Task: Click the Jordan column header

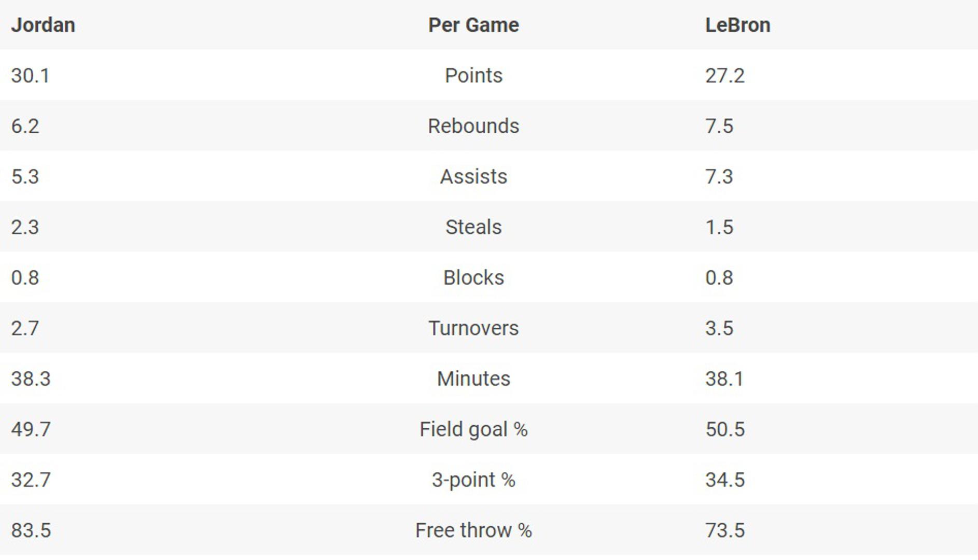Action: pyautogui.click(x=43, y=25)
